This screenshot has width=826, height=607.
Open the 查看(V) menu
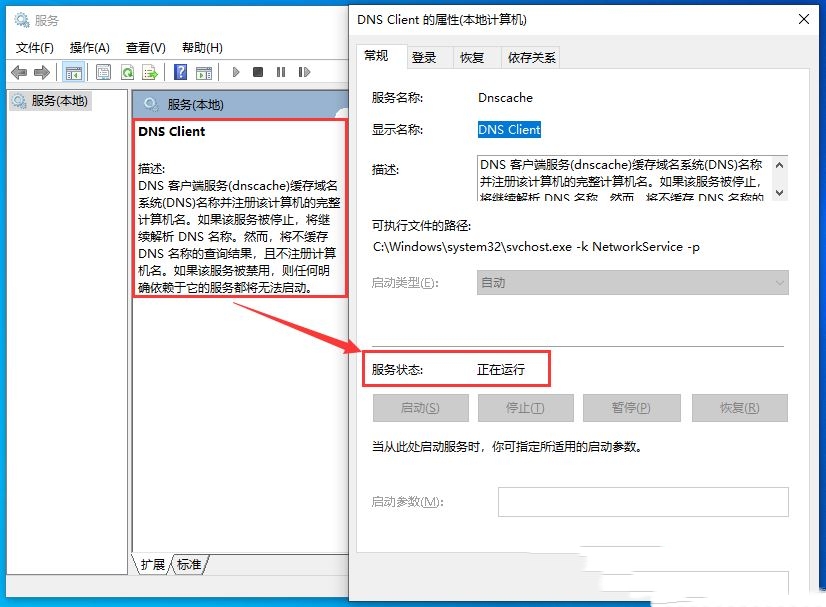(x=145, y=47)
